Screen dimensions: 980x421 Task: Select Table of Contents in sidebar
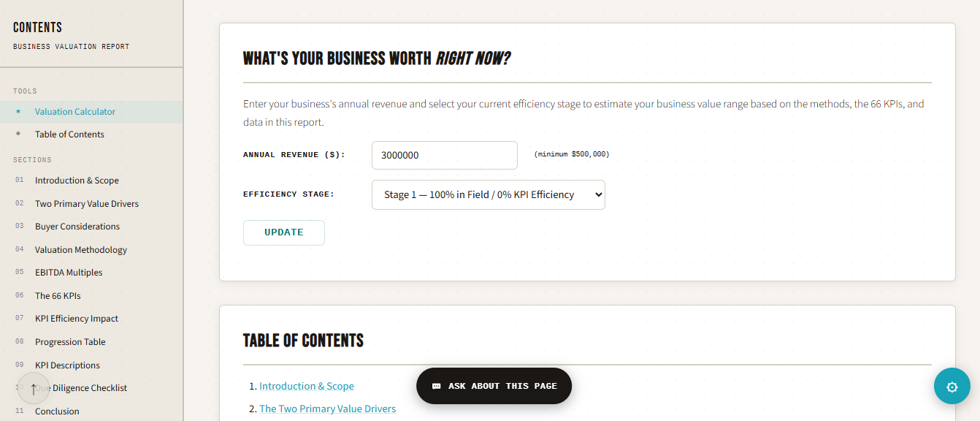(x=69, y=134)
